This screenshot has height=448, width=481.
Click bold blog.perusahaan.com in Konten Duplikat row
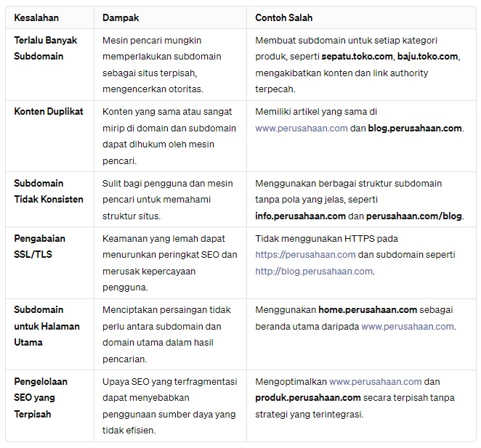point(415,128)
